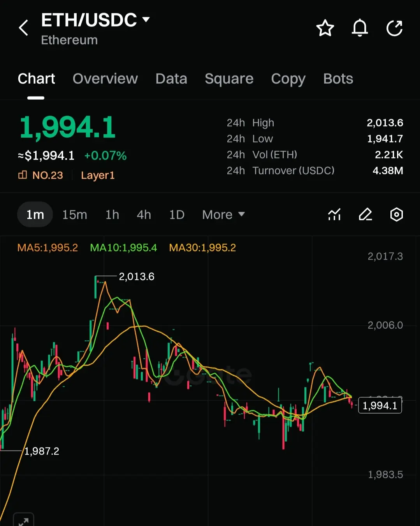Tap the Ethereum subtitle
420x526 pixels.
pos(69,40)
